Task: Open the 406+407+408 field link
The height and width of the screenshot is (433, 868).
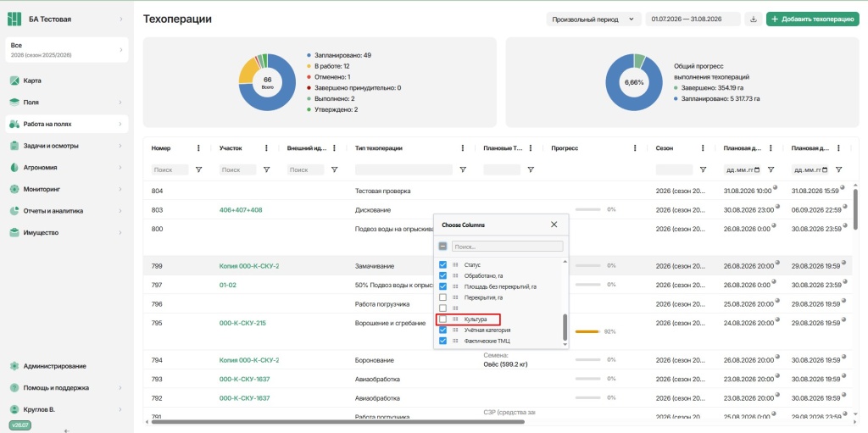Action: tap(241, 210)
